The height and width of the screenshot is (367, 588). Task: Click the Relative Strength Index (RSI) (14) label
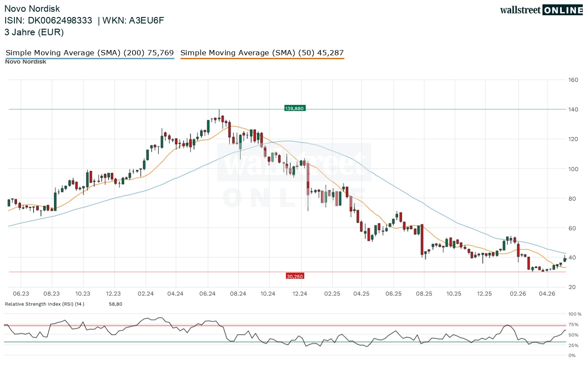[x=44, y=304]
